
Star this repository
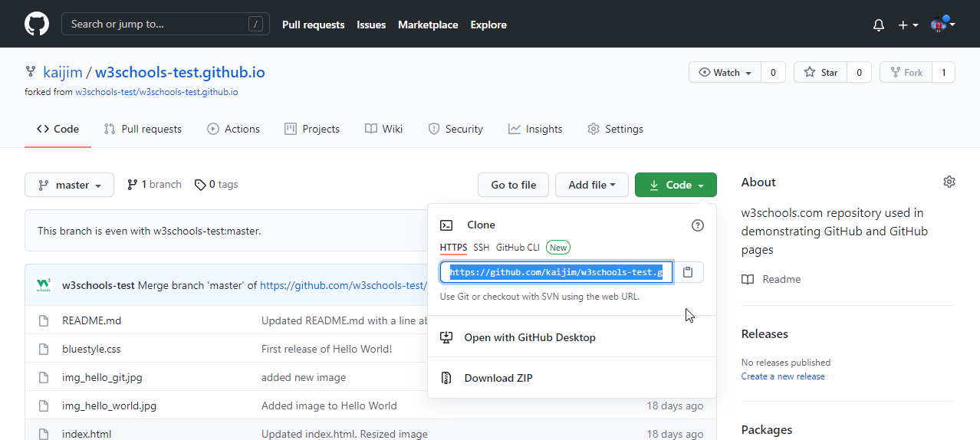click(821, 73)
